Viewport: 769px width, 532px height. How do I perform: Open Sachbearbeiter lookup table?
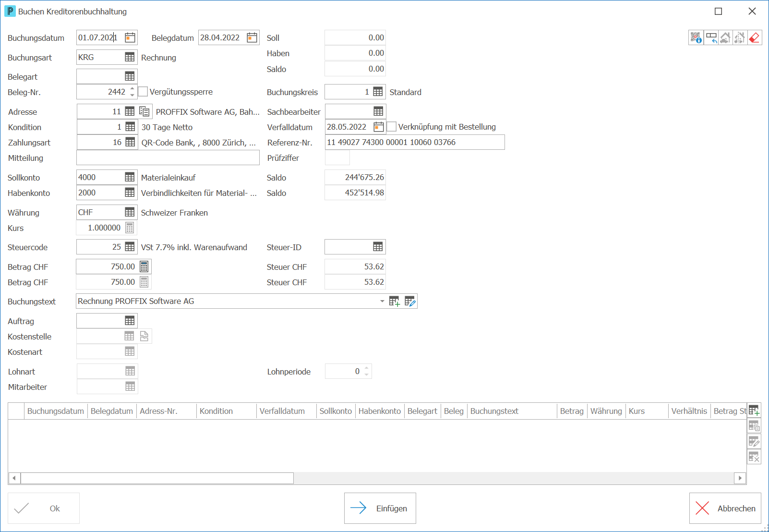point(378,111)
